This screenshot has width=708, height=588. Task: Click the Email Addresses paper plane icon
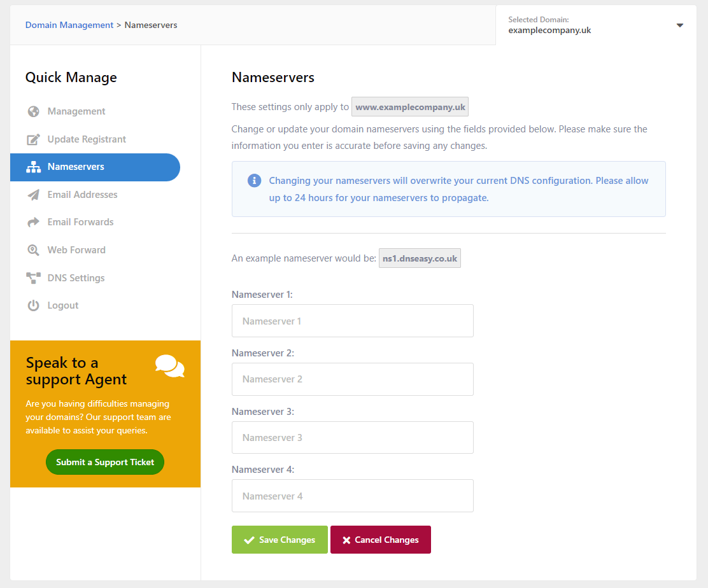pos(33,195)
